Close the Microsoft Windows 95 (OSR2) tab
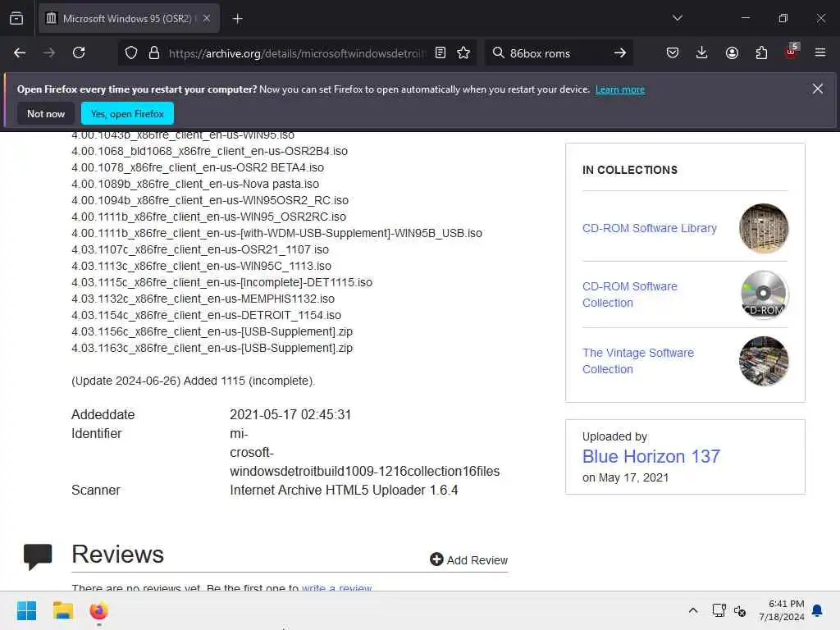The width and height of the screenshot is (840, 630). (206, 18)
